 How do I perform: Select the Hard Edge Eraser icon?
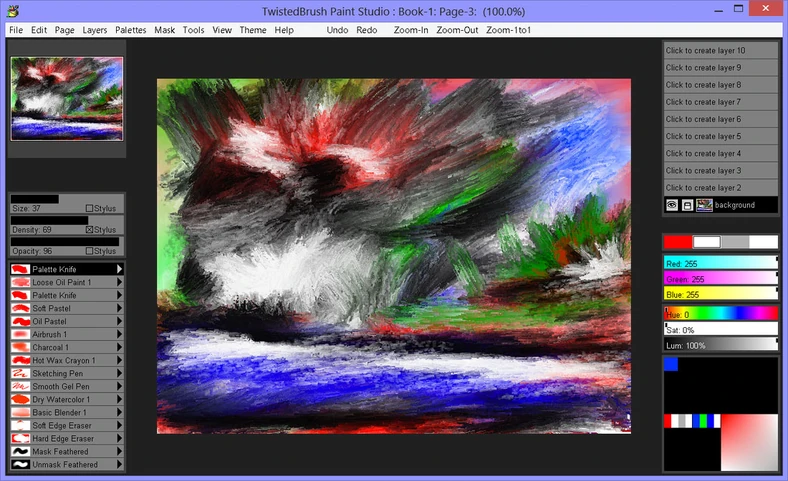[19, 438]
